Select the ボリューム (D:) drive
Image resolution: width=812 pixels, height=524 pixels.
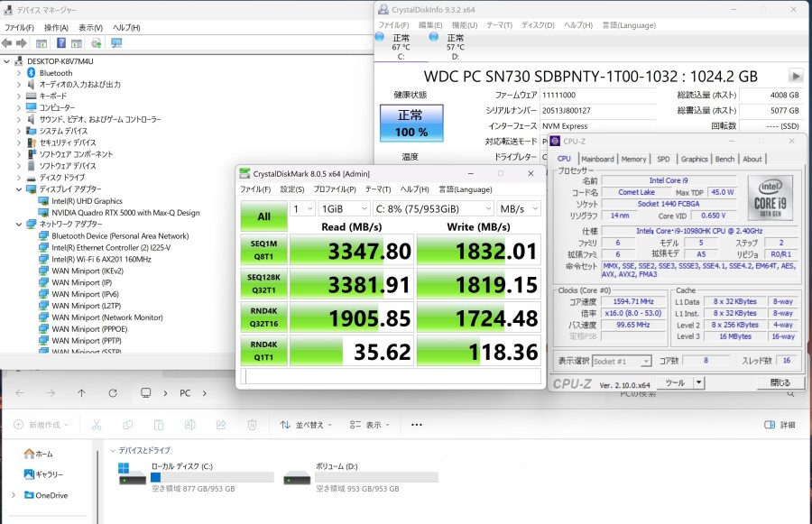click(x=360, y=477)
